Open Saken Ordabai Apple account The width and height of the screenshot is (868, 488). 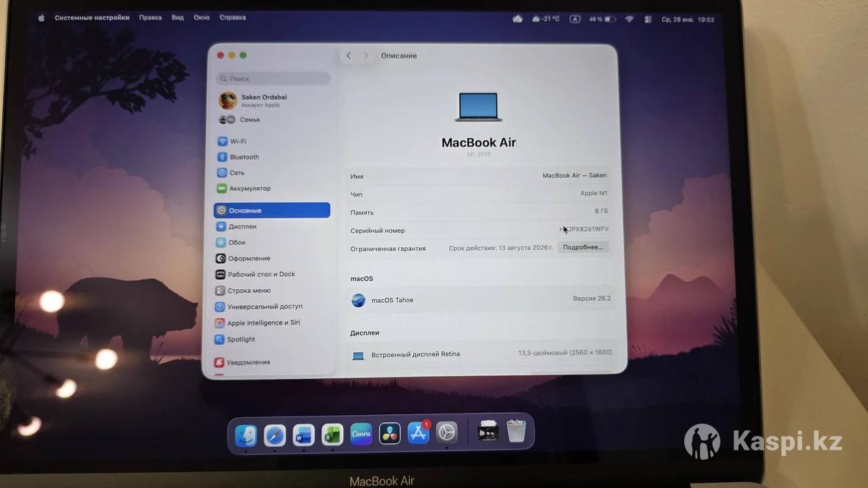pyautogui.click(x=263, y=100)
